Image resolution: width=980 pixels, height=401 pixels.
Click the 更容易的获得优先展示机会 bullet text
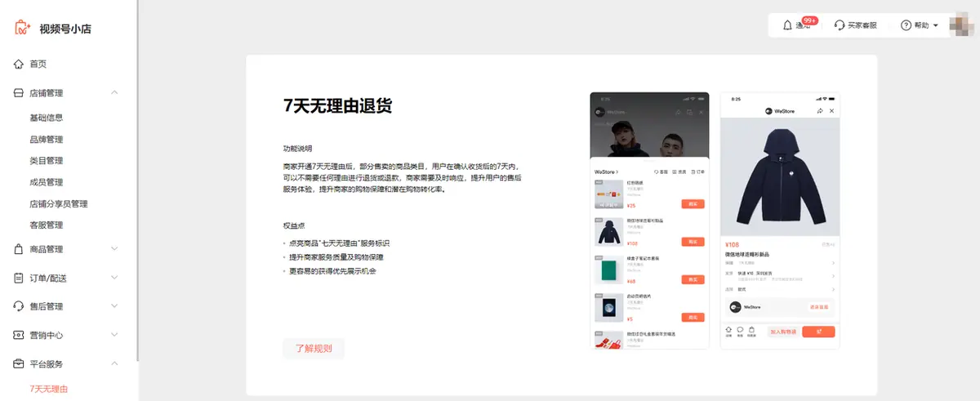coord(333,271)
